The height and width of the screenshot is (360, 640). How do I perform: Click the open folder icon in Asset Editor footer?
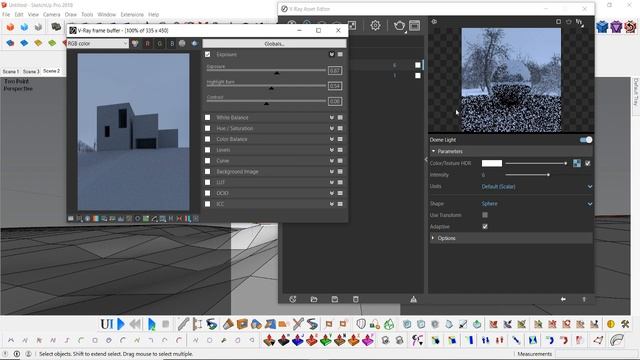tap(314, 299)
